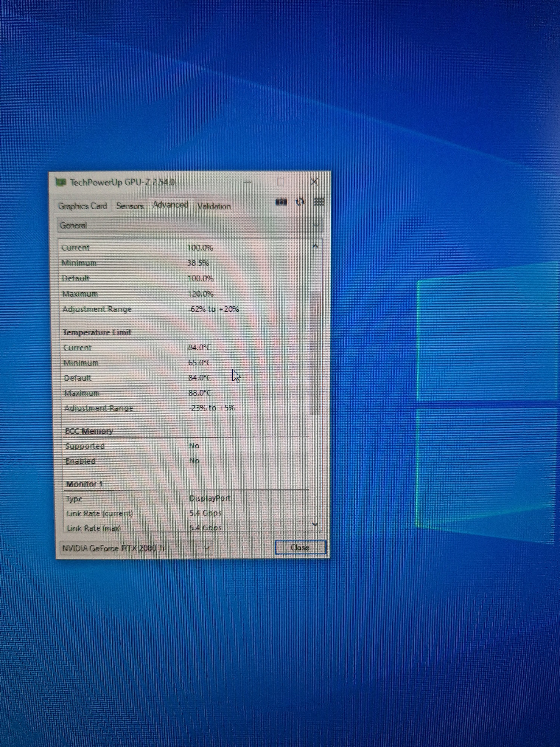Open the Validation tab

(214, 206)
